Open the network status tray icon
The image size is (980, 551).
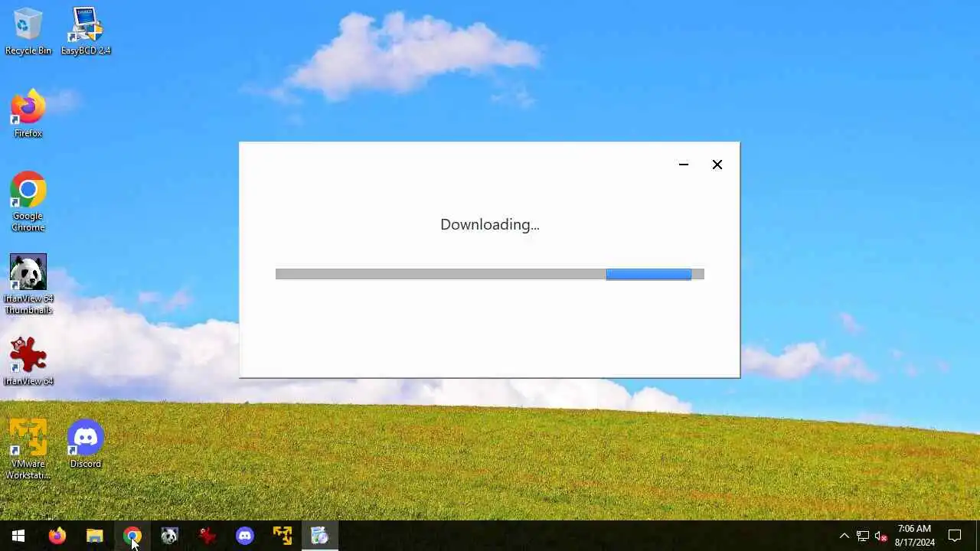coord(863,536)
